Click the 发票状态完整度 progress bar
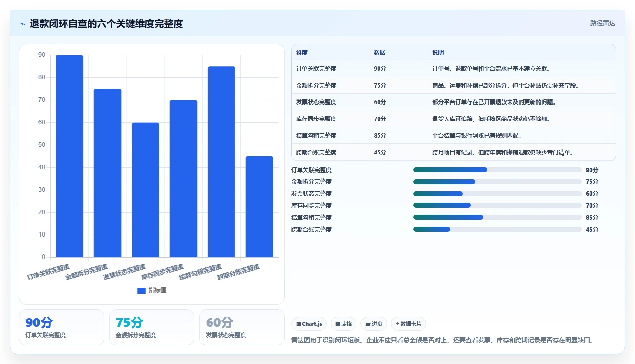 point(498,194)
